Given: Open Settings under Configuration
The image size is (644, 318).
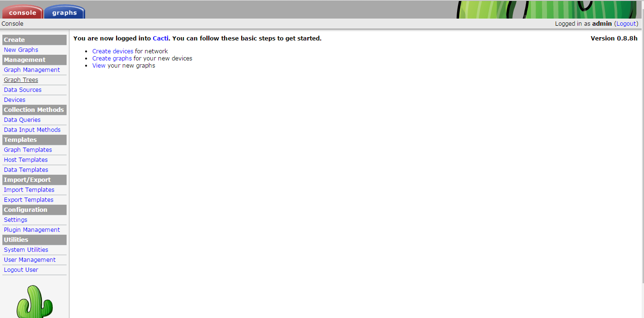Looking at the screenshot, I should pyautogui.click(x=16, y=220).
